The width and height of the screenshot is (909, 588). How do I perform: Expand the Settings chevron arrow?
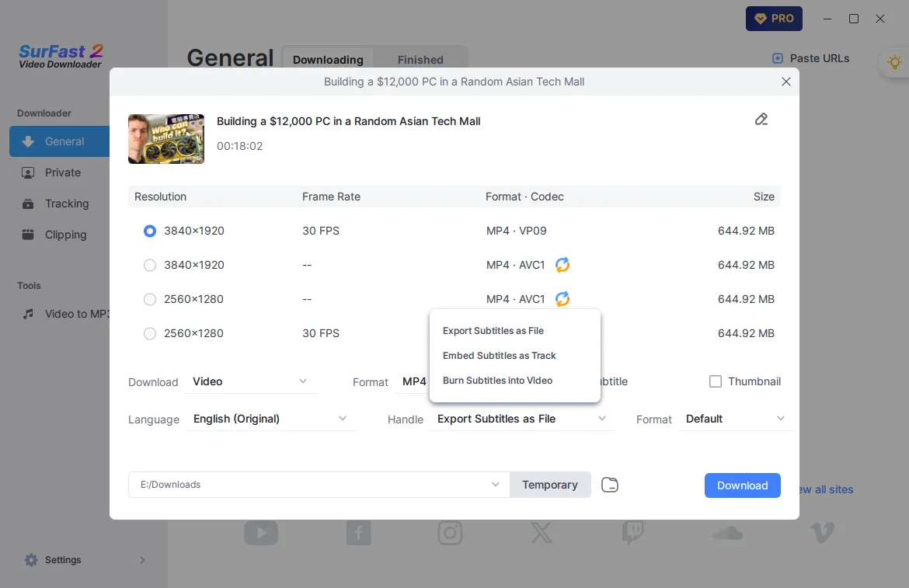[142, 560]
